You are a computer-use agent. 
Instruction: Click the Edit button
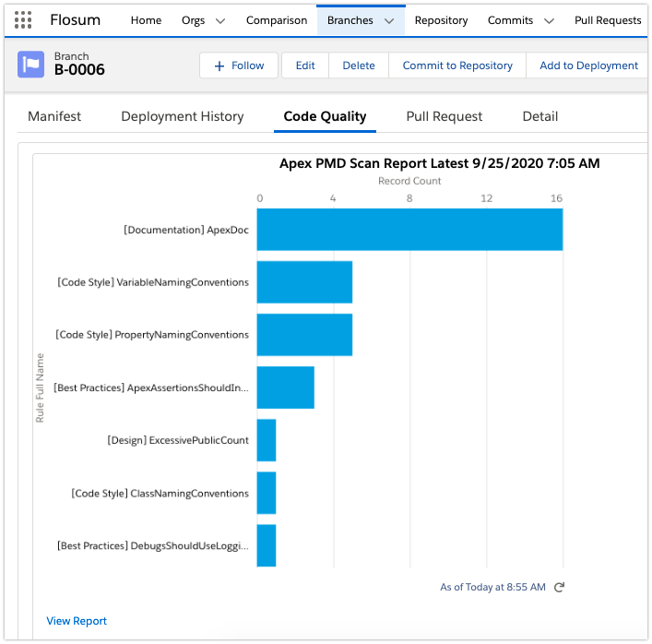coord(305,66)
